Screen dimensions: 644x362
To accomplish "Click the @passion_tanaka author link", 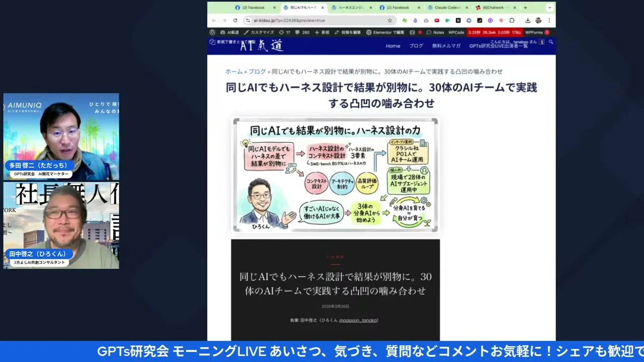I will click(358, 320).
